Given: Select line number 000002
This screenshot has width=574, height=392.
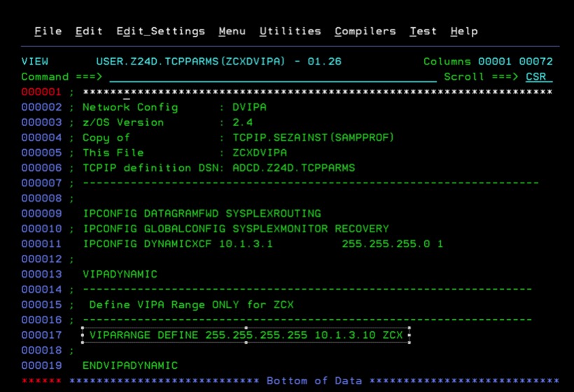Looking at the screenshot, I should [41, 107].
